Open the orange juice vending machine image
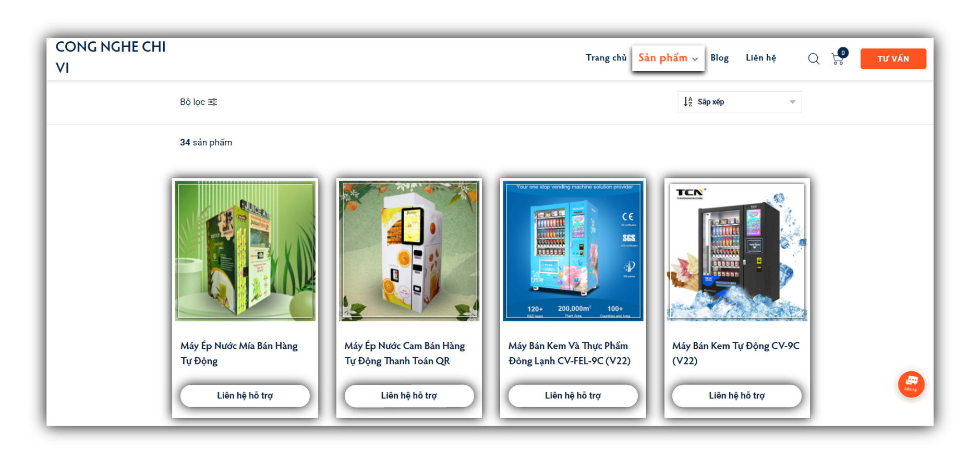The width and height of the screenshot is (980, 464). click(409, 251)
